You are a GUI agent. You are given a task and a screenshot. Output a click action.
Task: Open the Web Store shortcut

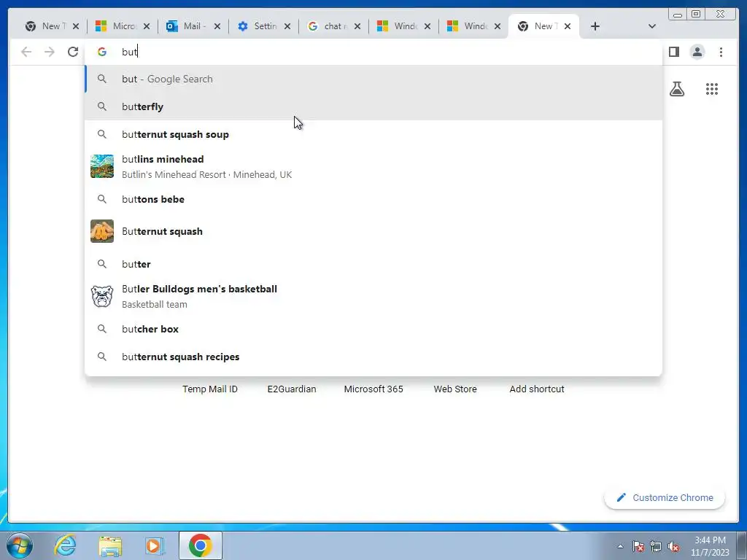(x=455, y=389)
